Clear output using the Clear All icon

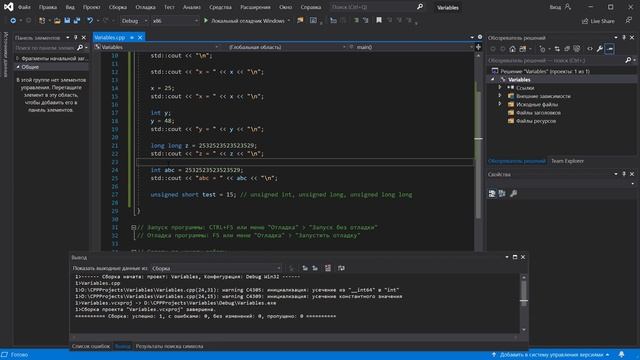tap(328, 268)
